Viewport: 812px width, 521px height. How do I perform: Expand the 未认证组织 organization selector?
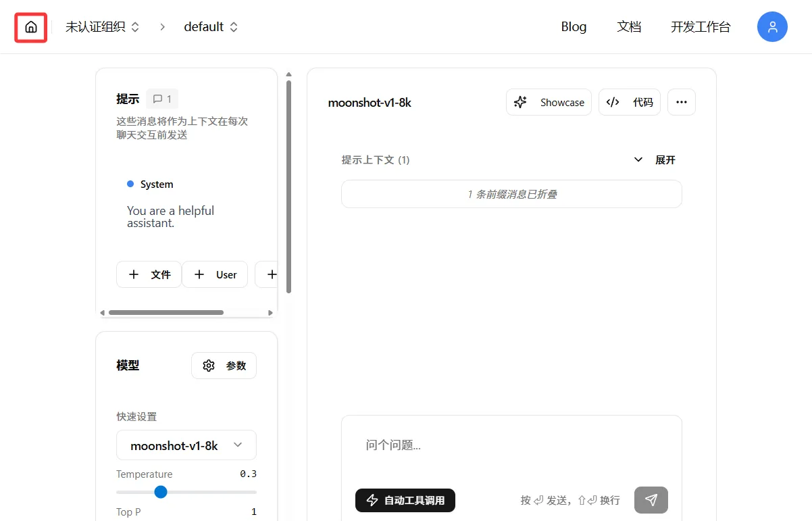click(102, 27)
